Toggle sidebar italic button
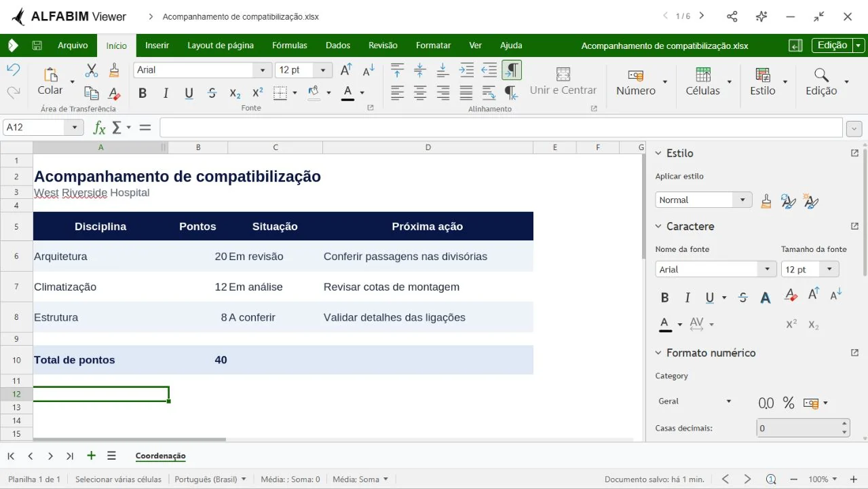This screenshot has height=489, width=868. (x=687, y=297)
